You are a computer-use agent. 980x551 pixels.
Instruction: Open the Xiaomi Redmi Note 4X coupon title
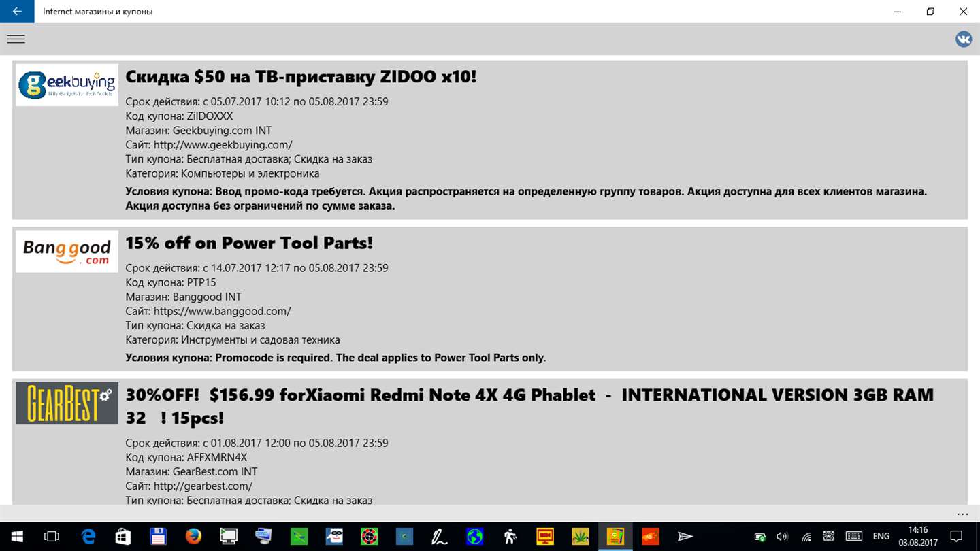(x=529, y=406)
